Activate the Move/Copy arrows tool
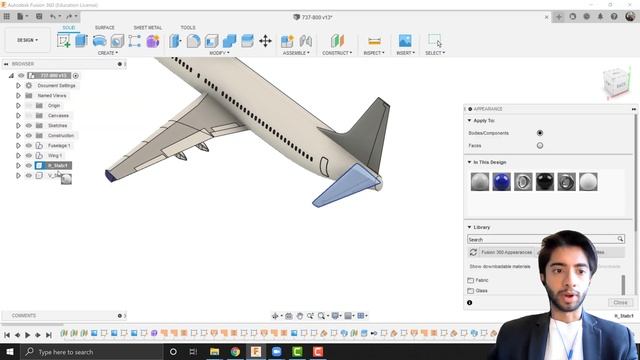640x360 pixels. (265, 41)
